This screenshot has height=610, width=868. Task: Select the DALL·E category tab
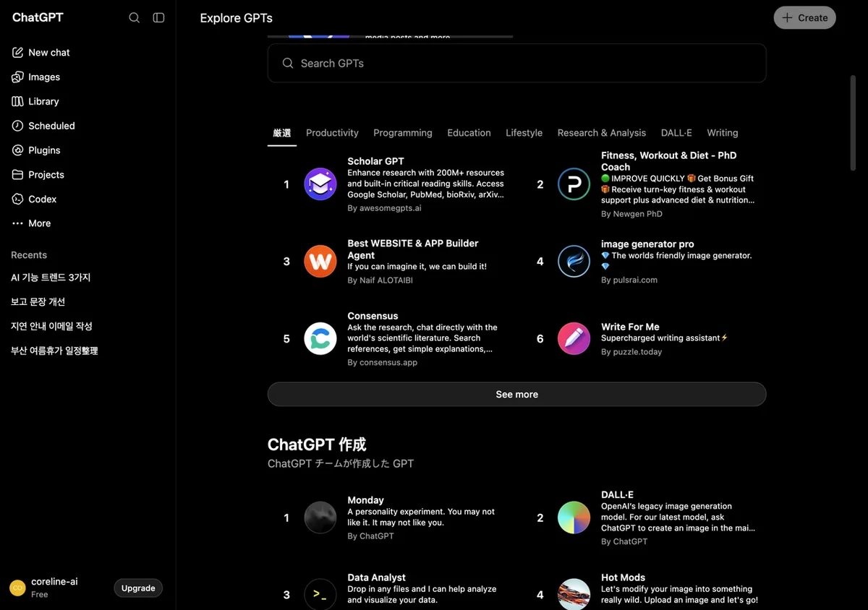(676, 133)
